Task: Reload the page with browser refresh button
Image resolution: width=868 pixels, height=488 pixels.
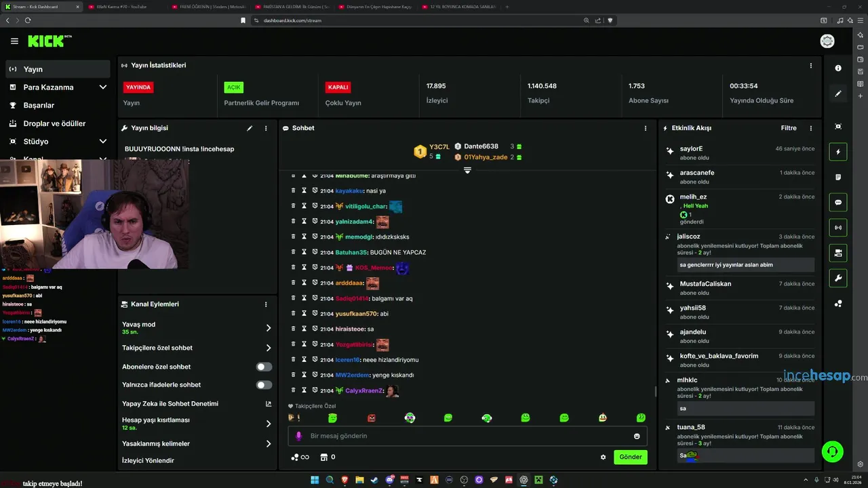Action: (28, 20)
